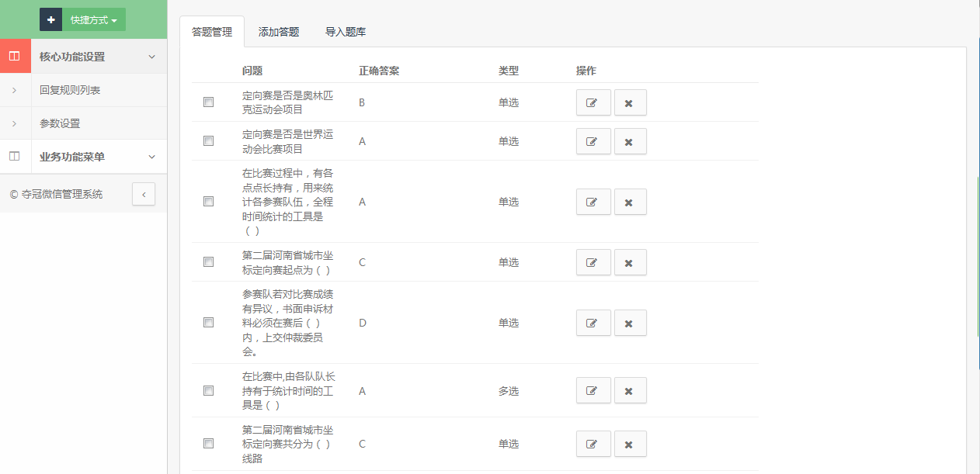Click the plus icon beside 快捷方式
Screen dimensions: 980x474
tap(50, 19)
